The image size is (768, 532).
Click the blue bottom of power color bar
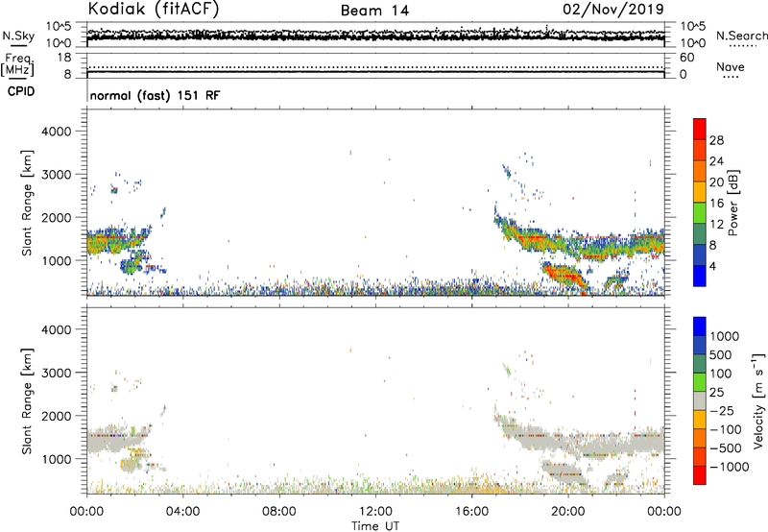click(x=700, y=276)
